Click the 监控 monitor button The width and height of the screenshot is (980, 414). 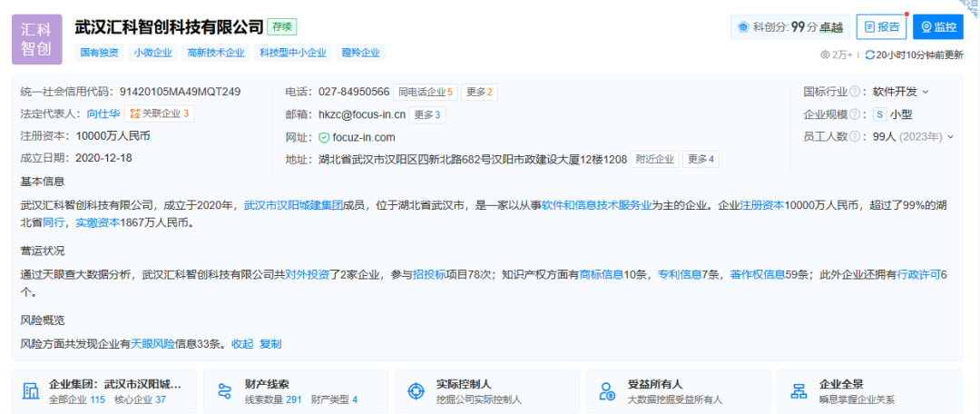point(938,27)
